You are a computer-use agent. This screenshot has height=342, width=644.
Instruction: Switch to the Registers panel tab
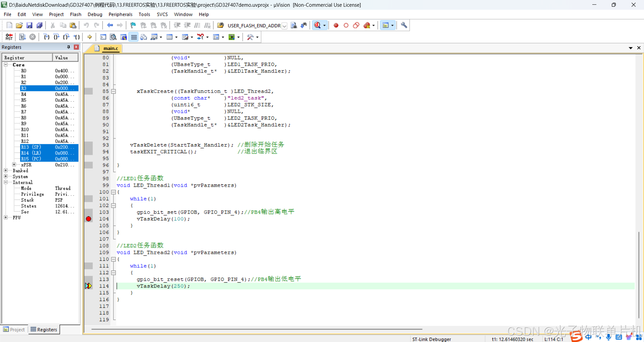44,330
